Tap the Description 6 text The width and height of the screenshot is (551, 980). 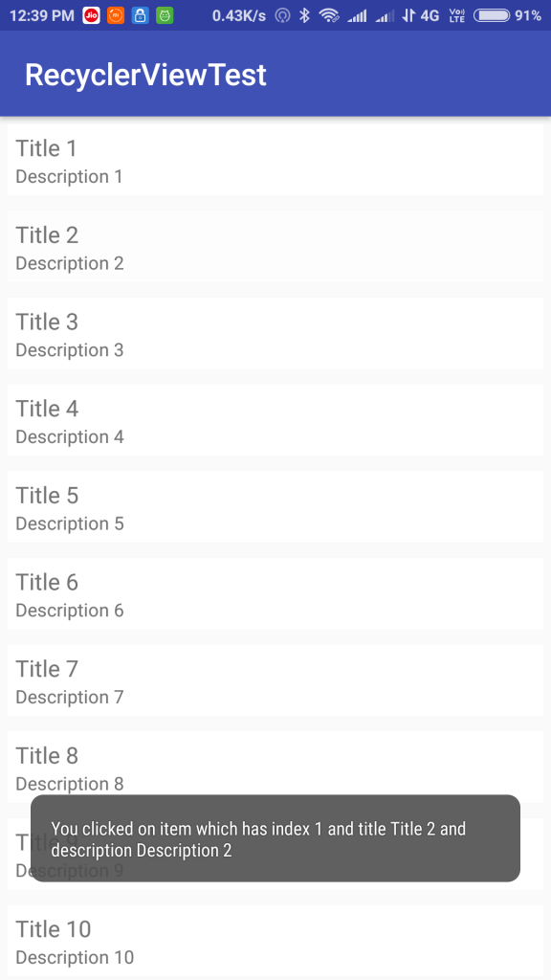pos(70,610)
